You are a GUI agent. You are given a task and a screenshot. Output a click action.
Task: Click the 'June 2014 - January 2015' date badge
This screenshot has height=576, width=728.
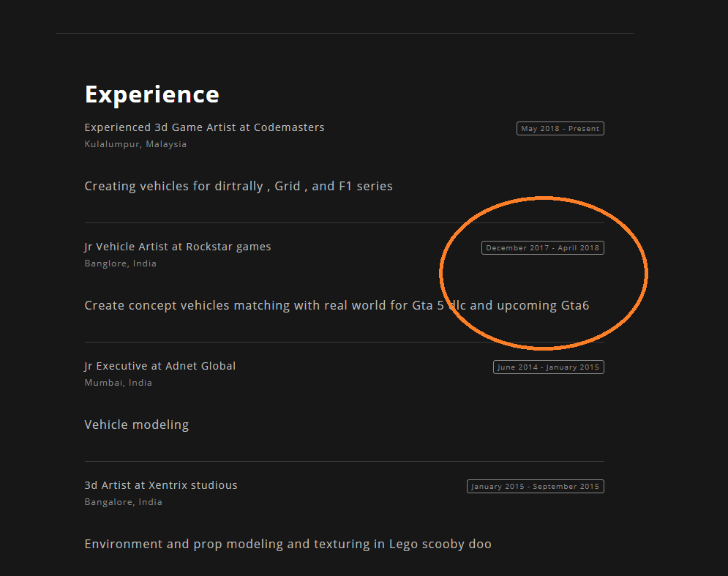(548, 367)
